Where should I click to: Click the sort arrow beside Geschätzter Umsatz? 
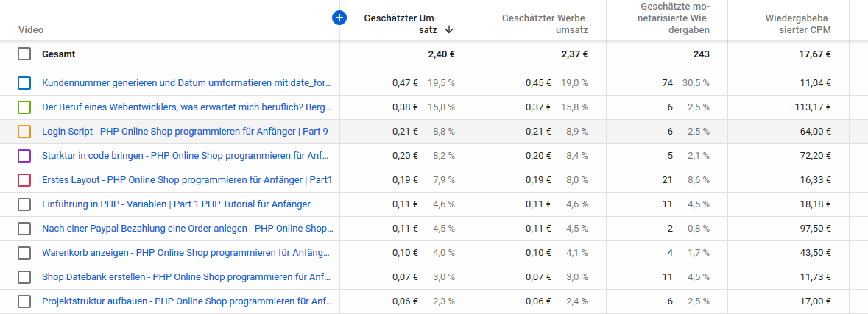[x=448, y=30]
